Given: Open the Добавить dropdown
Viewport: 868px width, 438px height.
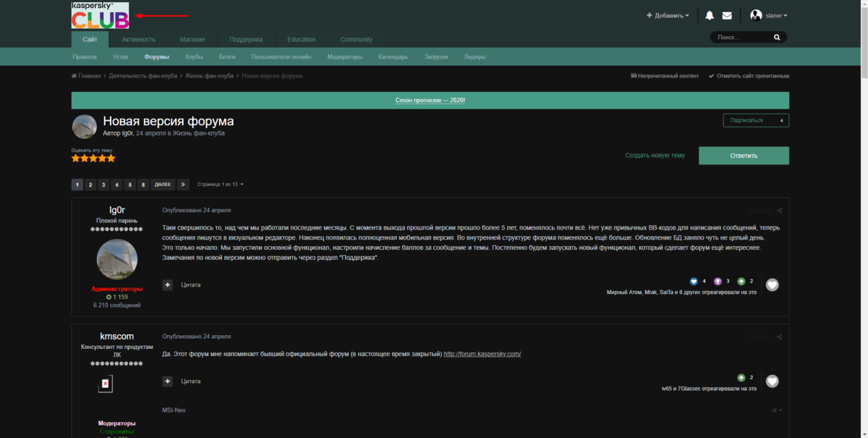Looking at the screenshot, I should 668,15.
